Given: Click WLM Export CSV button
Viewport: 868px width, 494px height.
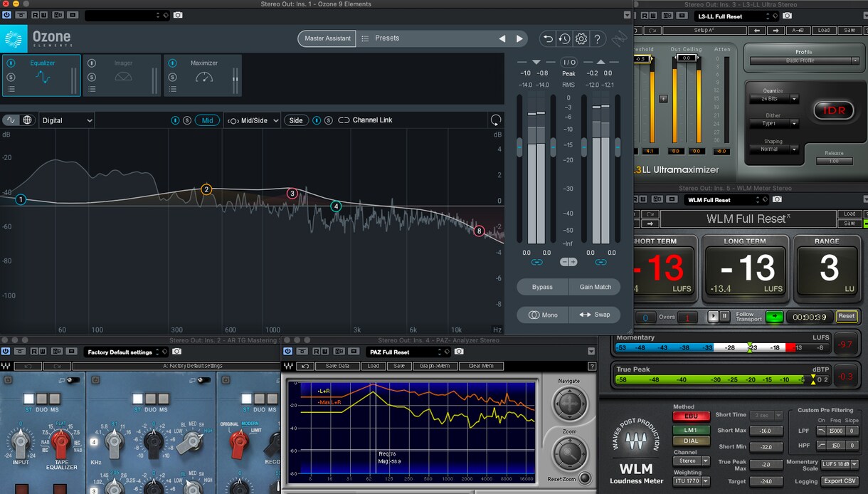Looking at the screenshot, I should tap(840, 481).
